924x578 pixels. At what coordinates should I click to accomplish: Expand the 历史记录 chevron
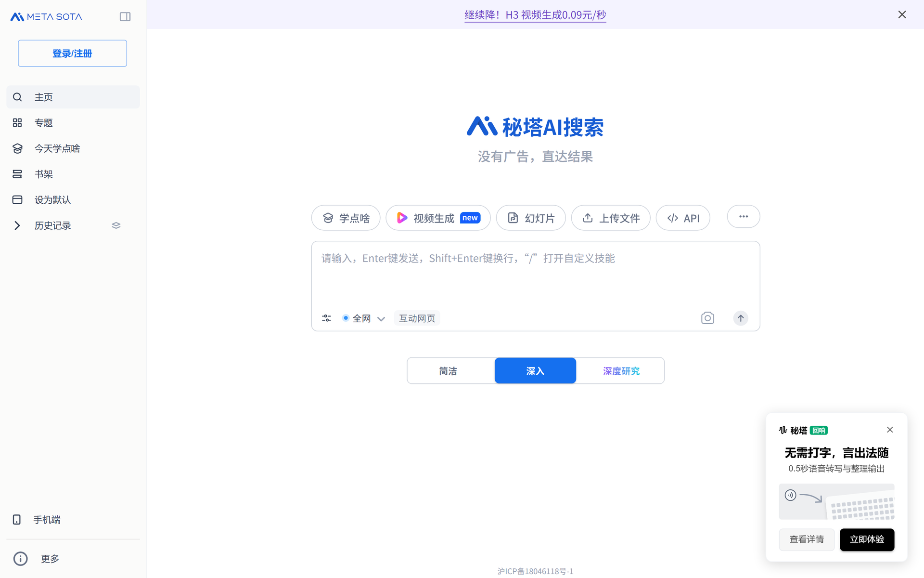[17, 225]
